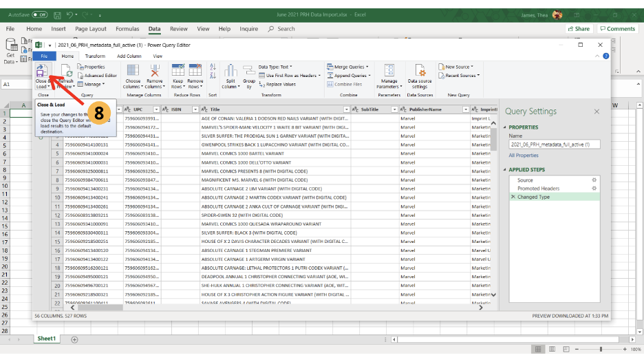Image resolution: width=644 pixels, height=362 pixels.
Task: Delete the Changed Type step with X icon
Action: pos(513,197)
